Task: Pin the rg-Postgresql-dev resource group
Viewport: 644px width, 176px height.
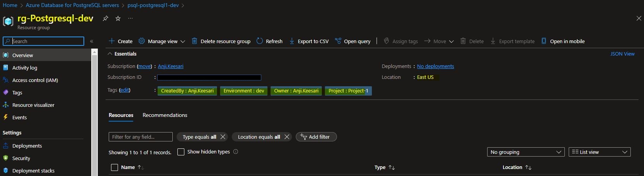Action: pos(105,18)
